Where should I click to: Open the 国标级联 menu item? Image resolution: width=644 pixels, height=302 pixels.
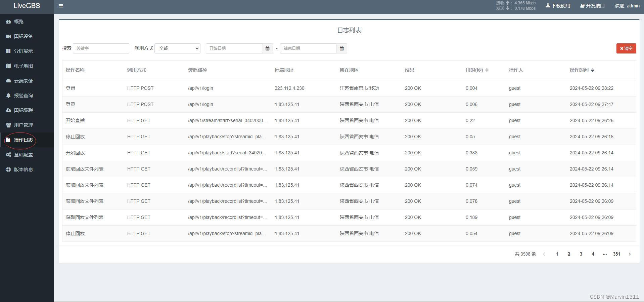[x=27, y=110]
